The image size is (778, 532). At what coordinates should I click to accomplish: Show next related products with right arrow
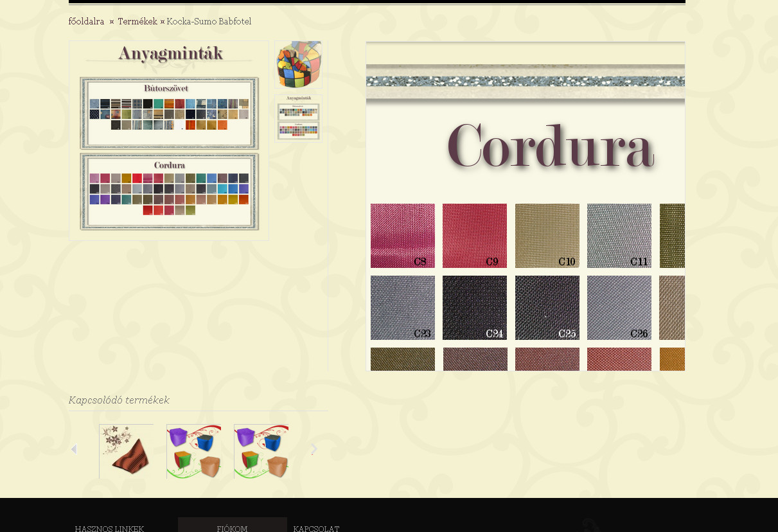tap(314, 449)
